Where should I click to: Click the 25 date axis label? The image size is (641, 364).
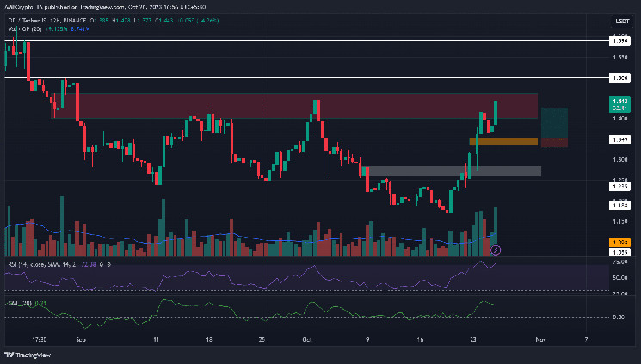click(262, 339)
